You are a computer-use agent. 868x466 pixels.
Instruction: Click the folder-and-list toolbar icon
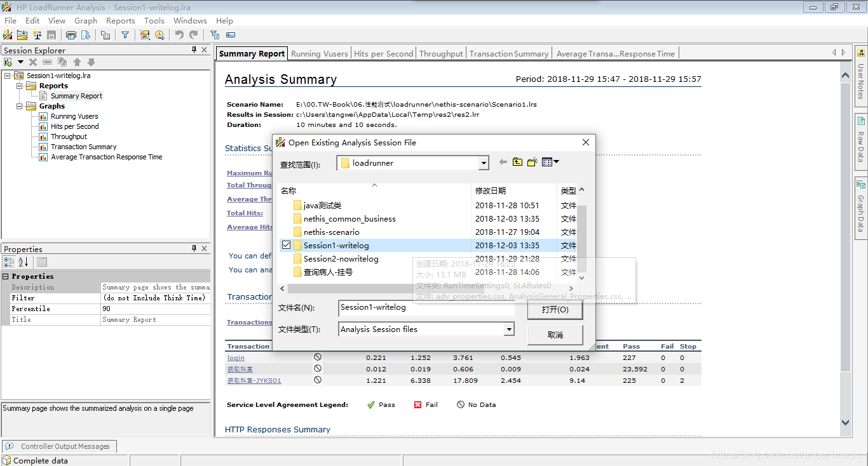coord(105,35)
